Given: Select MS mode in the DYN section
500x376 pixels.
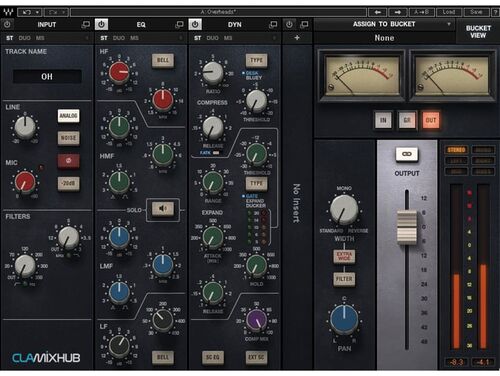Looking at the screenshot, I should pos(228,38).
